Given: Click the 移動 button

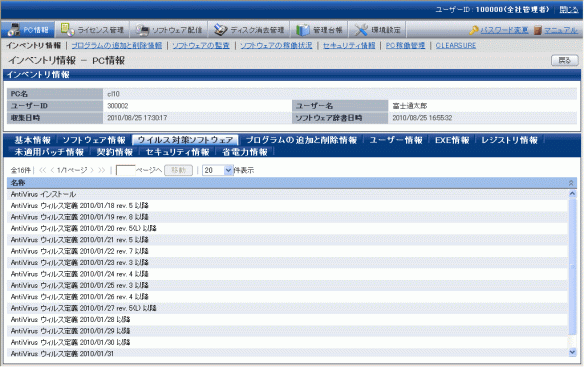Looking at the screenshot, I should click(x=178, y=170).
